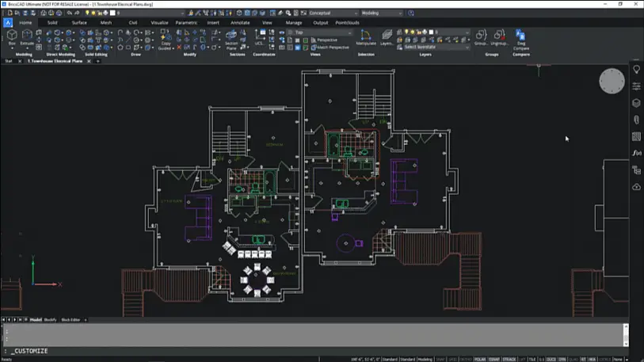Open the Block Editor layout tab

coord(70,320)
